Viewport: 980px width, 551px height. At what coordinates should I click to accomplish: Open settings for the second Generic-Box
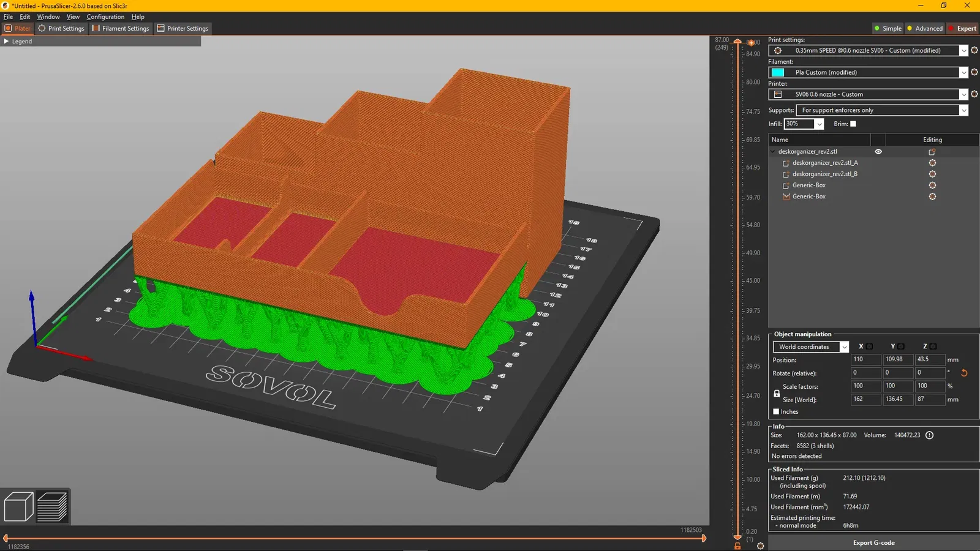click(932, 197)
